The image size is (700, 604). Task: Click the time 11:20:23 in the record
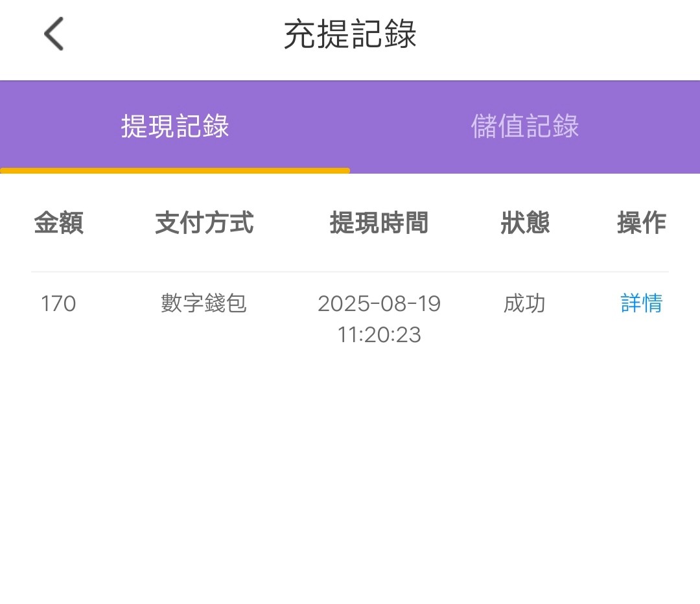coord(379,335)
